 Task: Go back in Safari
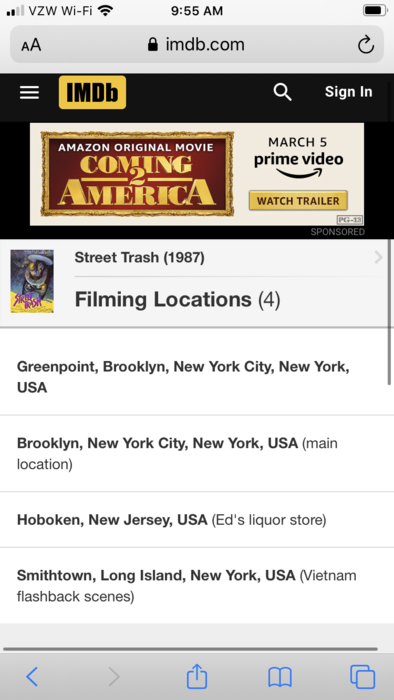point(32,677)
